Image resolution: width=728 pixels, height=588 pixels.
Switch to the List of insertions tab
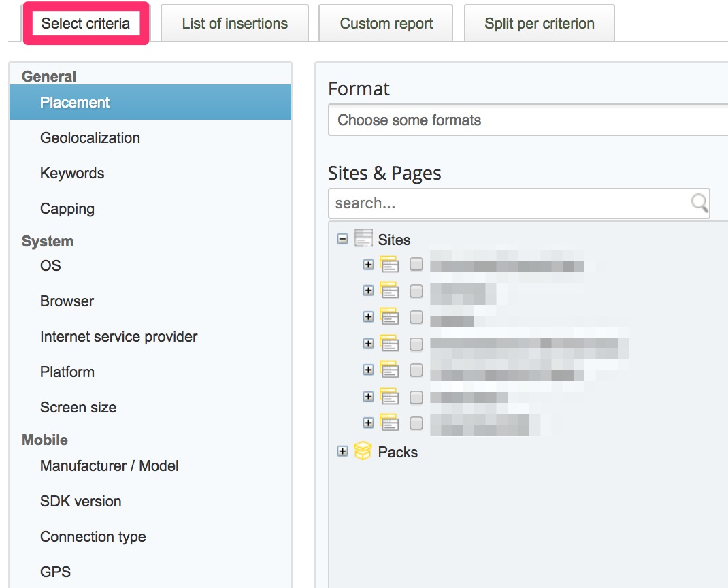point(235,24)
